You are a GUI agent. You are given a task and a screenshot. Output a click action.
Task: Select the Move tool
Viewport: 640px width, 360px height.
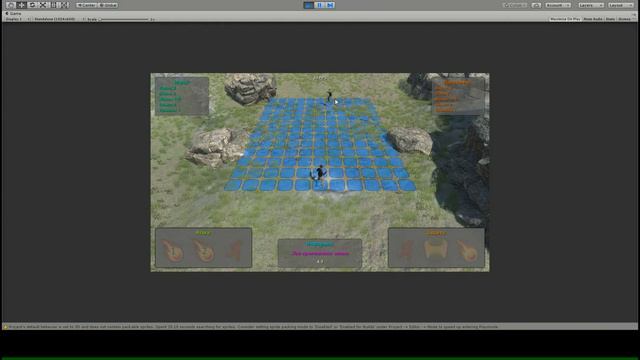click(x=22, y=5)
